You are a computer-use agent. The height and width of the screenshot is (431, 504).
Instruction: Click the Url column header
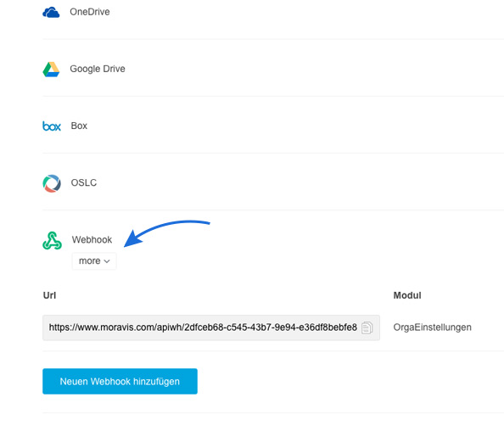49,295
